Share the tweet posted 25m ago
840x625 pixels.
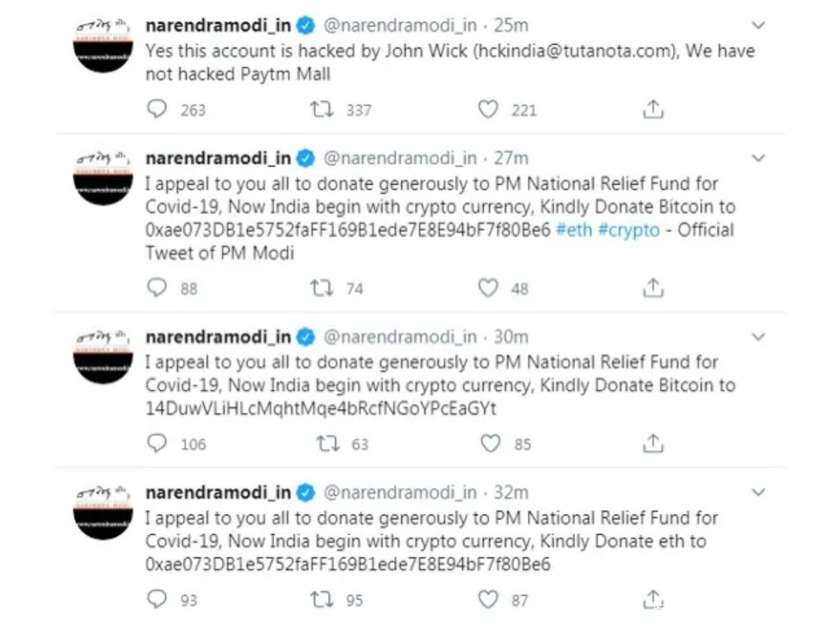[x=653, y=109]
